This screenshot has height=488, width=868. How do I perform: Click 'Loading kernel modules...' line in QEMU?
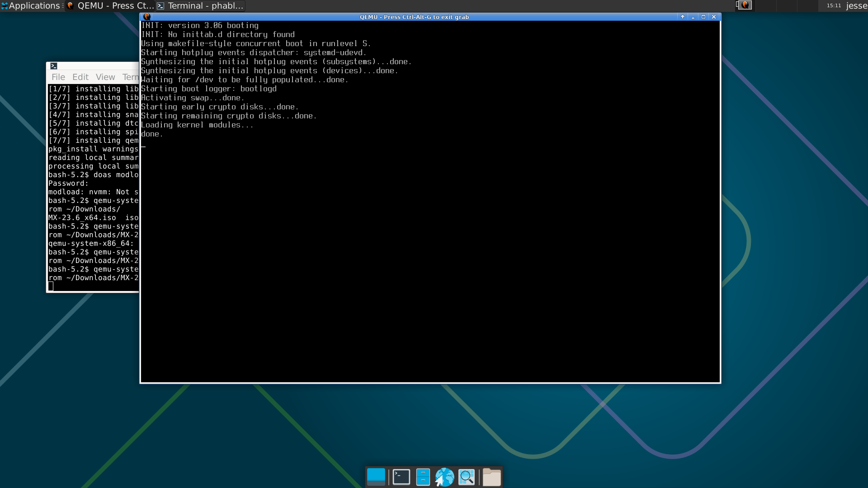(197, 125)
